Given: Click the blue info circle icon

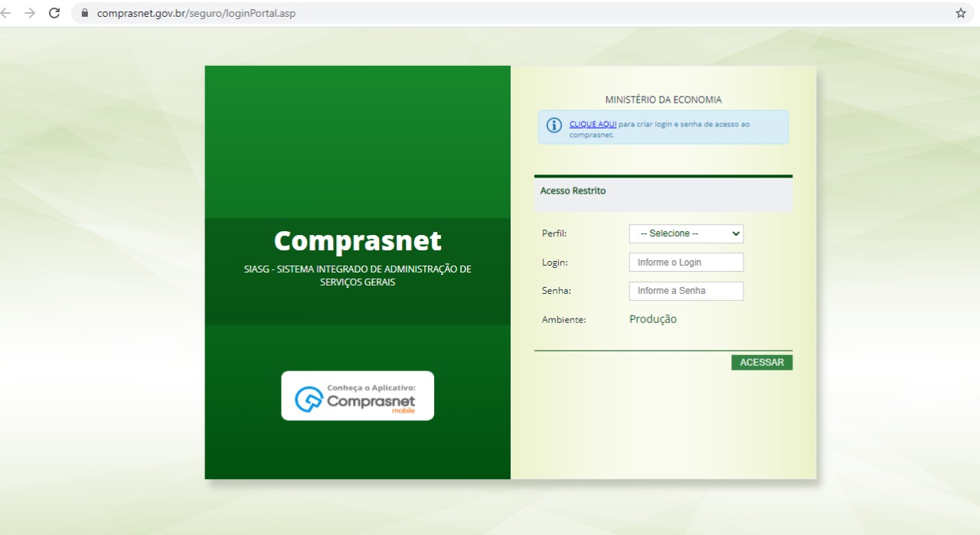Looking at the screenshot, I should [x=554, y=126].
